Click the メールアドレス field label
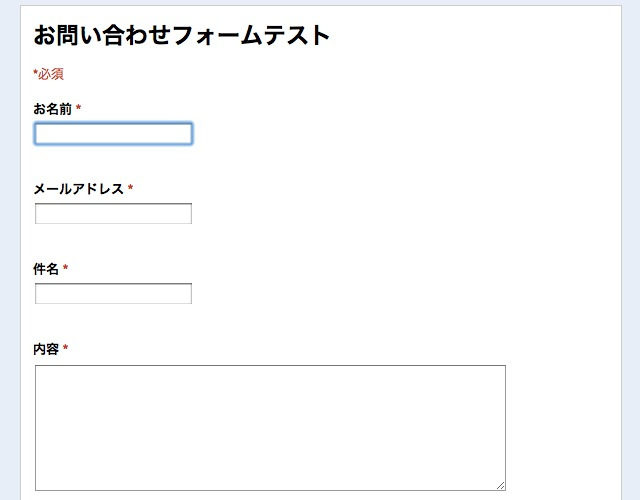The height and width of the screenshot is (500, 640). [x=78, y=189]
